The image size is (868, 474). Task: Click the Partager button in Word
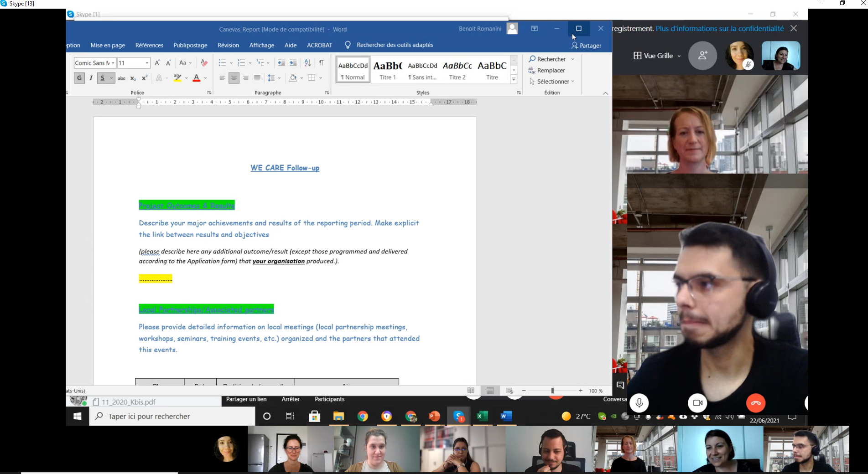pyautogui.click(x=587, y=46)
